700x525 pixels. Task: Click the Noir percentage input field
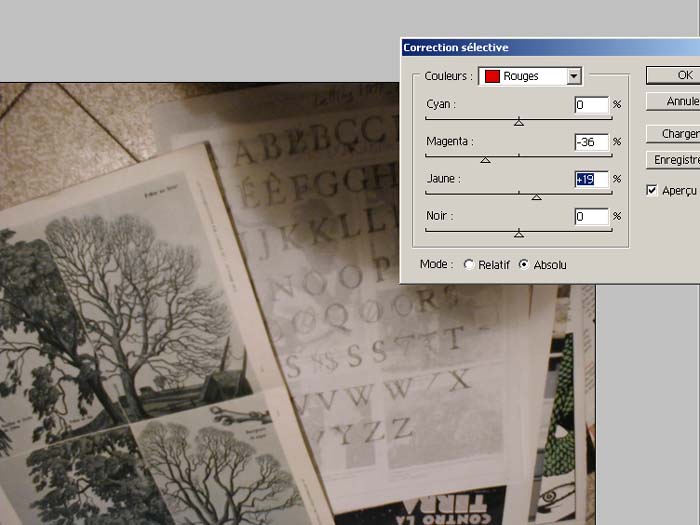[592, 217]
